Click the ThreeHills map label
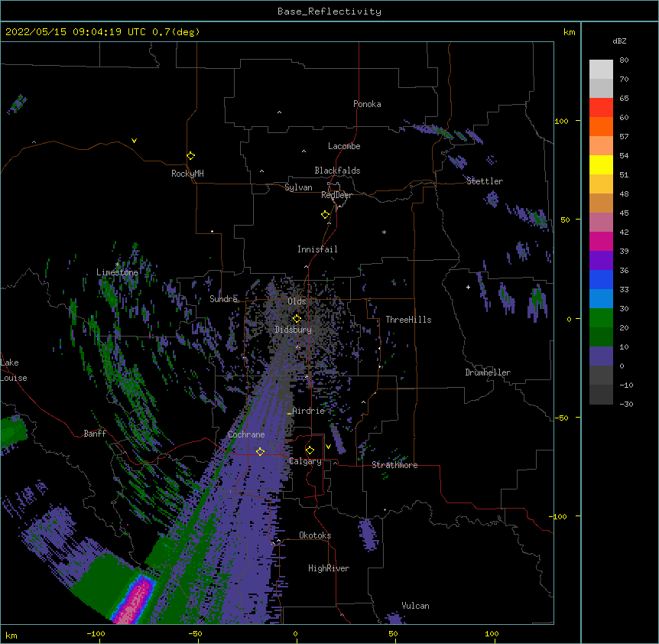The height and width of the screenshot is (644, 659). tap(408, 320)
